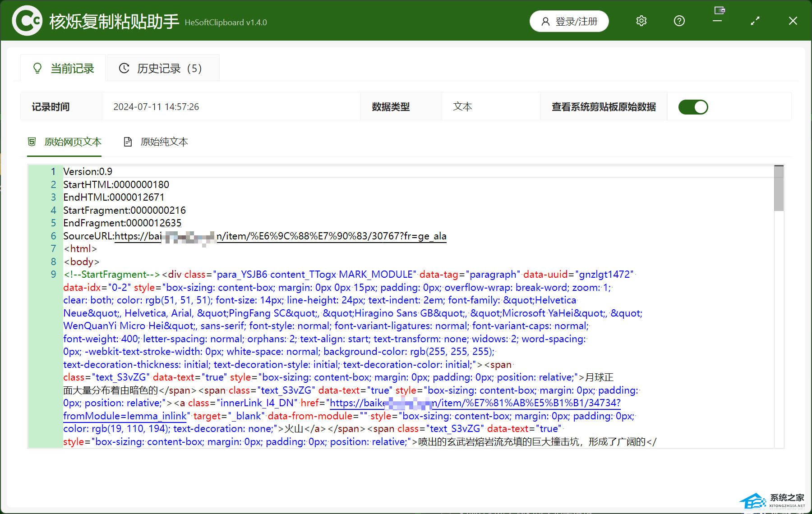Close the clipboard assistant window

(793, 21)
